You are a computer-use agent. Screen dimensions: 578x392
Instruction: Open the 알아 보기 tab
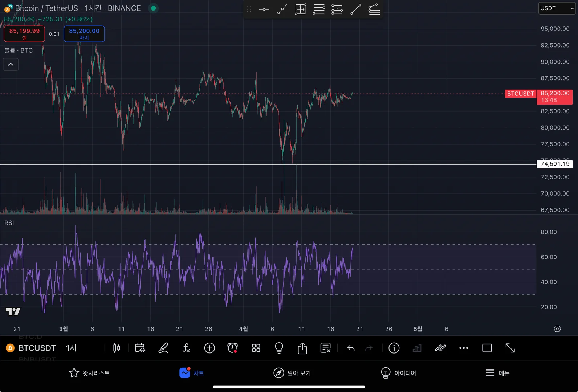point(292,373)
